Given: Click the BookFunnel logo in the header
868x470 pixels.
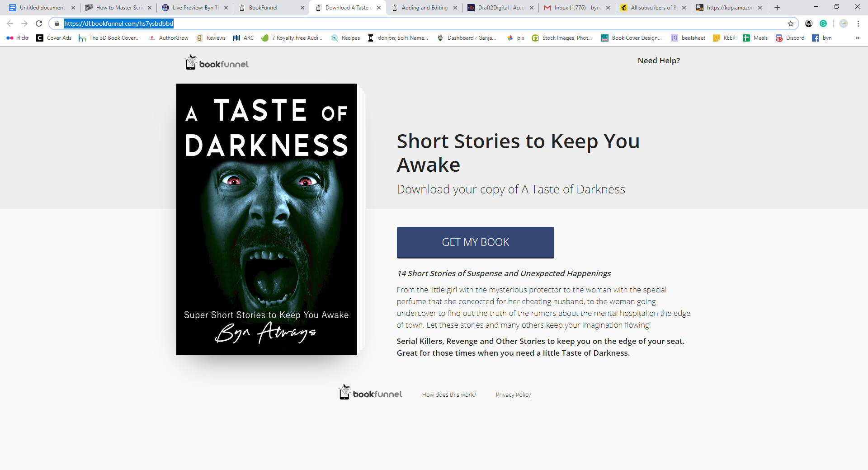Looking at the screenshot, I should 217,62.
